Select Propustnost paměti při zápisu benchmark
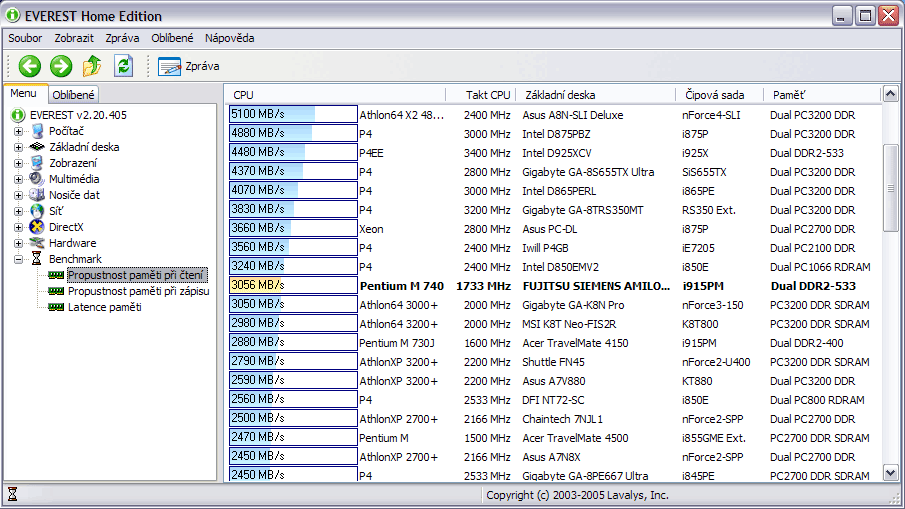905x509 pixels. coord(137,291)
